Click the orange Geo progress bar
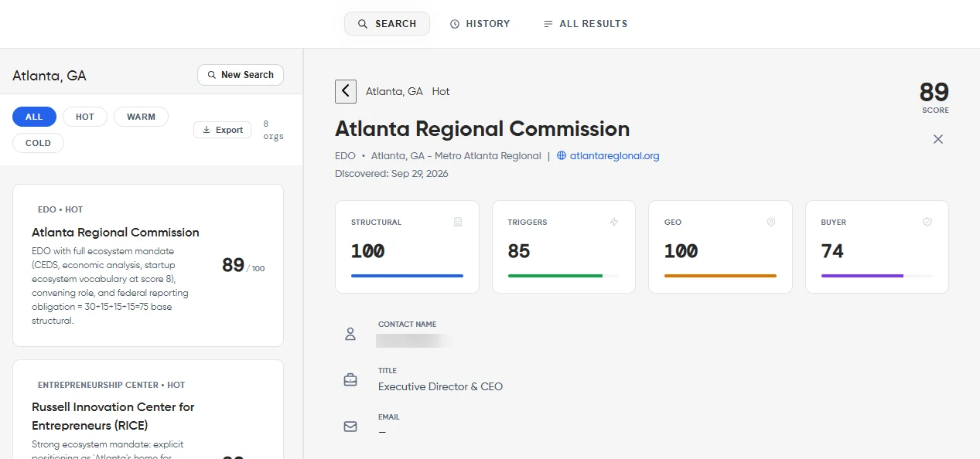The height and width of the screenshot is (459, 980). click(x=720, y=276)
